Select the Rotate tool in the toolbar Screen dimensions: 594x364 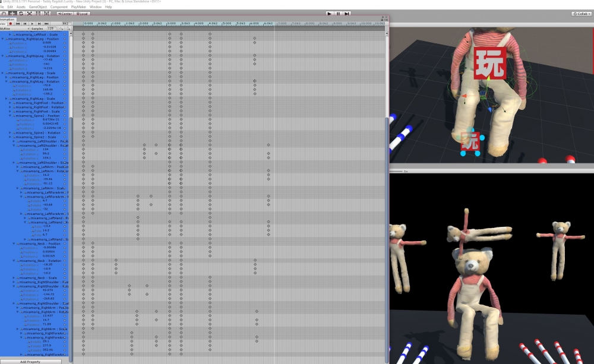click(21, 13)
